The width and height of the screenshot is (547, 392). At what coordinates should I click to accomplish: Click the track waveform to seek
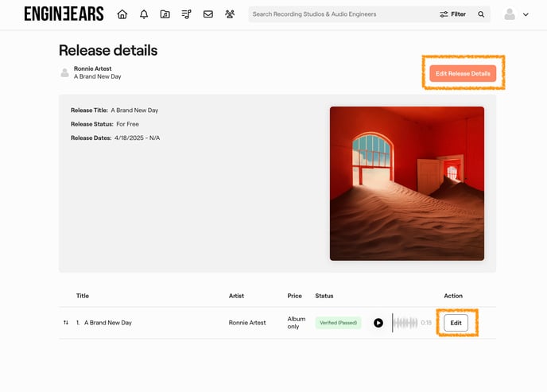[405, 323]
